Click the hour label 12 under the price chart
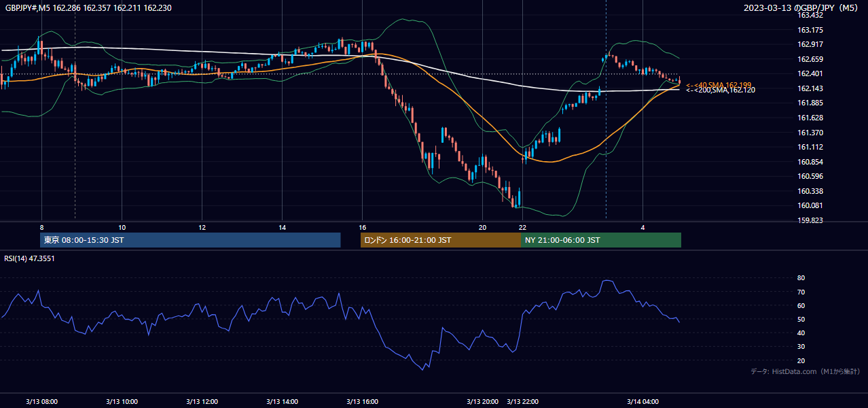The height and width of the screenshot is (408, 868). tap(202, 227)
